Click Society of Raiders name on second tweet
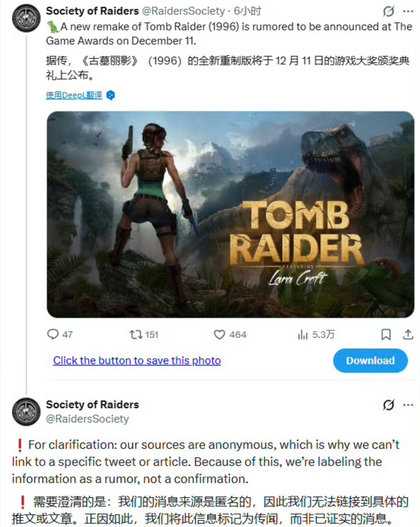The width and height of the screenshot is (420, 527). [x=92, y=404]
